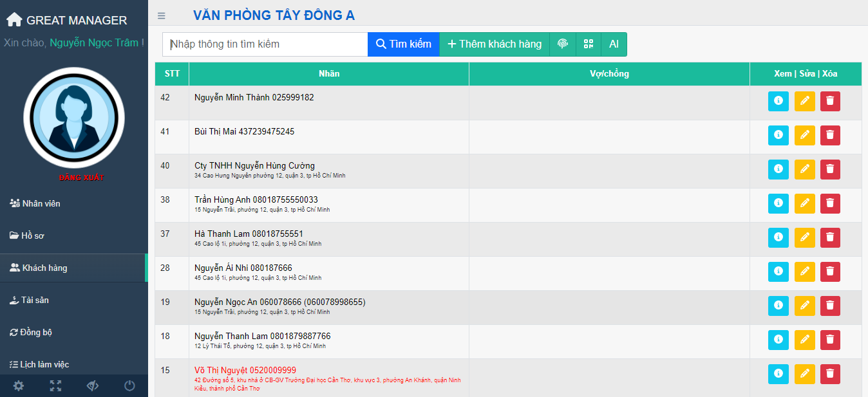Toggle the crossed-out eye visibility icon

(93, 385)
